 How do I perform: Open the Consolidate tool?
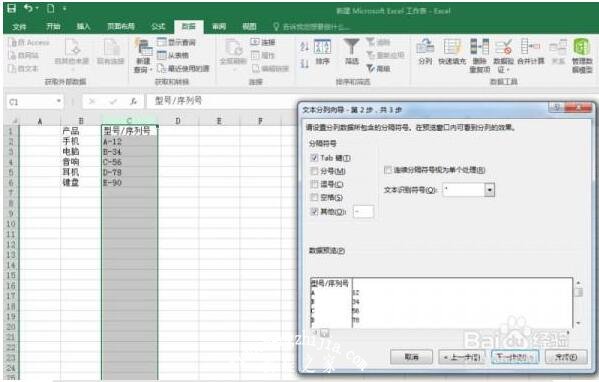pos(531,52)
